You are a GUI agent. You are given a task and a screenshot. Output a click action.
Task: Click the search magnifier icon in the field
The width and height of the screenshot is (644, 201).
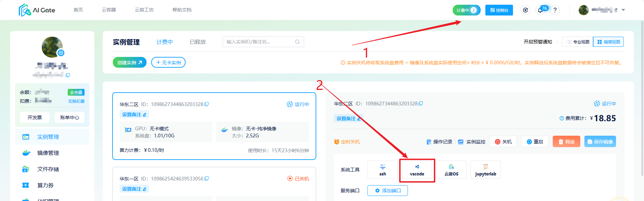click(297, 42)
